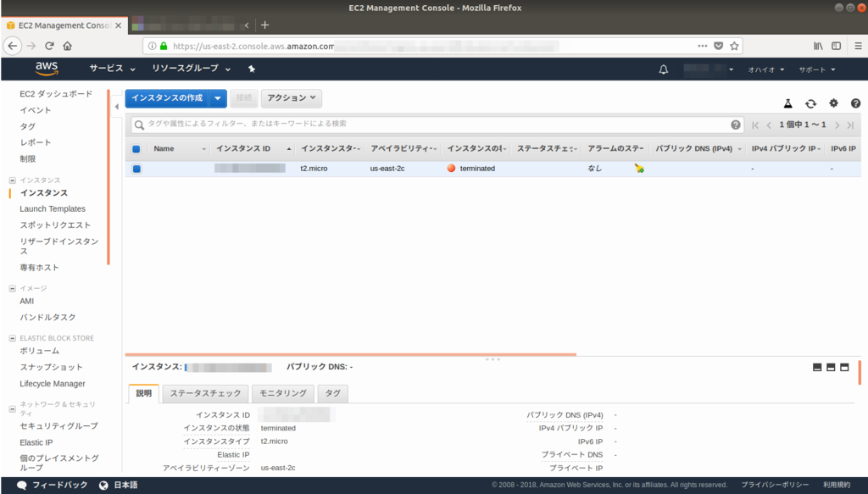Open the notifications bell

pyautogui.click(x=663, y=69)
